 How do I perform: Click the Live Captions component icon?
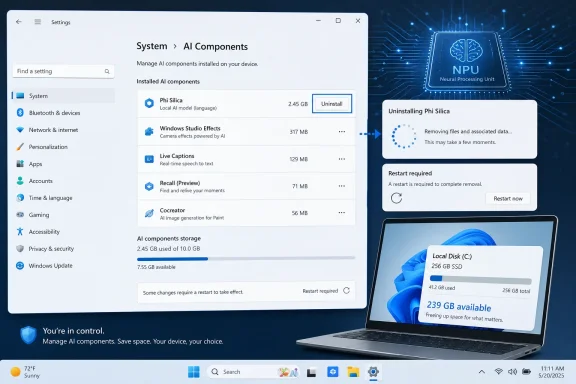pos(149,159)
